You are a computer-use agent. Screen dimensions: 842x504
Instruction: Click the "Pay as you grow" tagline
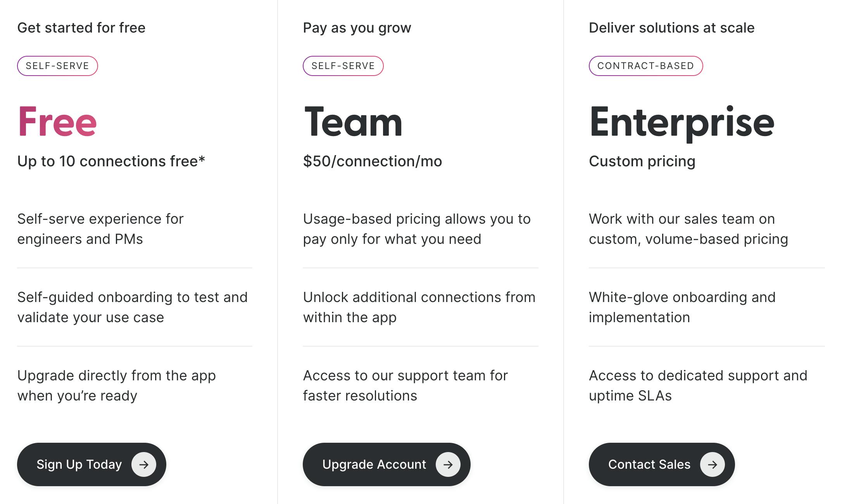pos(357,28)
